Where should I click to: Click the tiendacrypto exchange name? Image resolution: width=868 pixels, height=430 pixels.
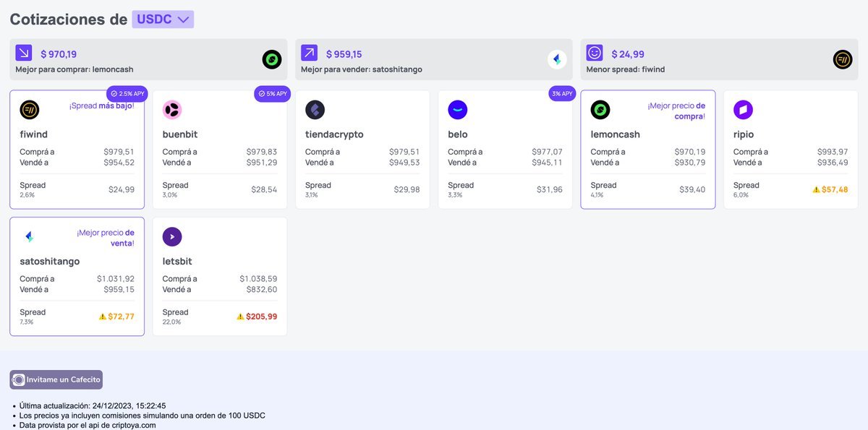(334, 134)
